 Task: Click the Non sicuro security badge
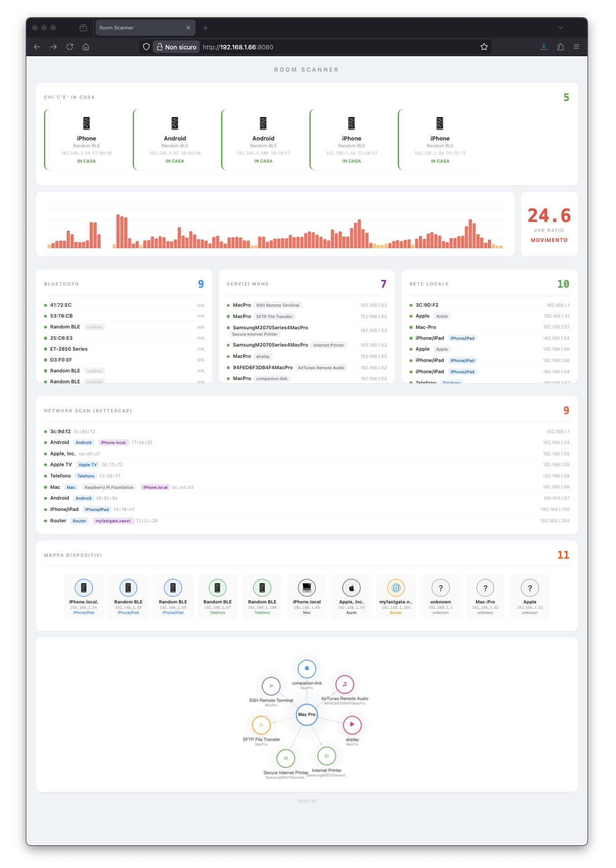pyautogui.click(x=177, y=47)
